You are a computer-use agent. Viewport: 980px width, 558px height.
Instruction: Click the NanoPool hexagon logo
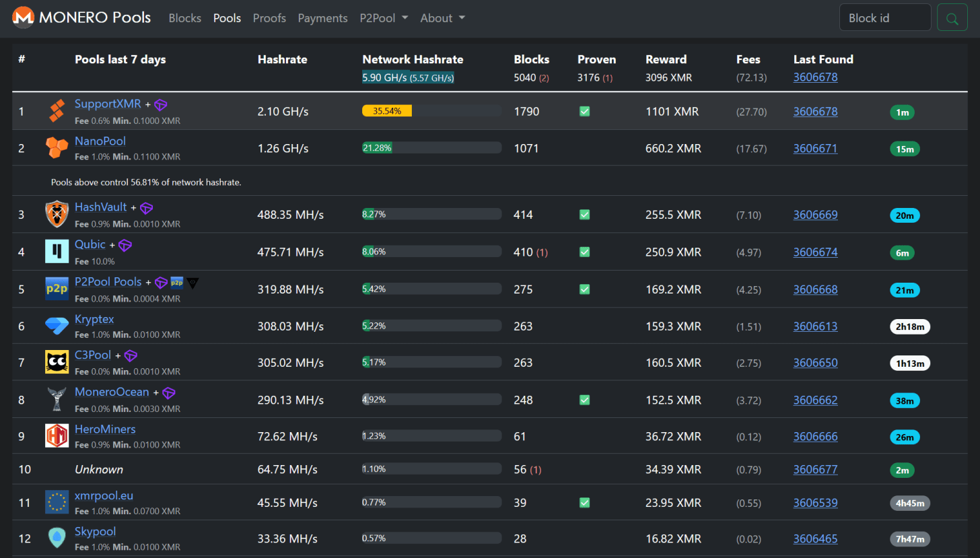57,147
